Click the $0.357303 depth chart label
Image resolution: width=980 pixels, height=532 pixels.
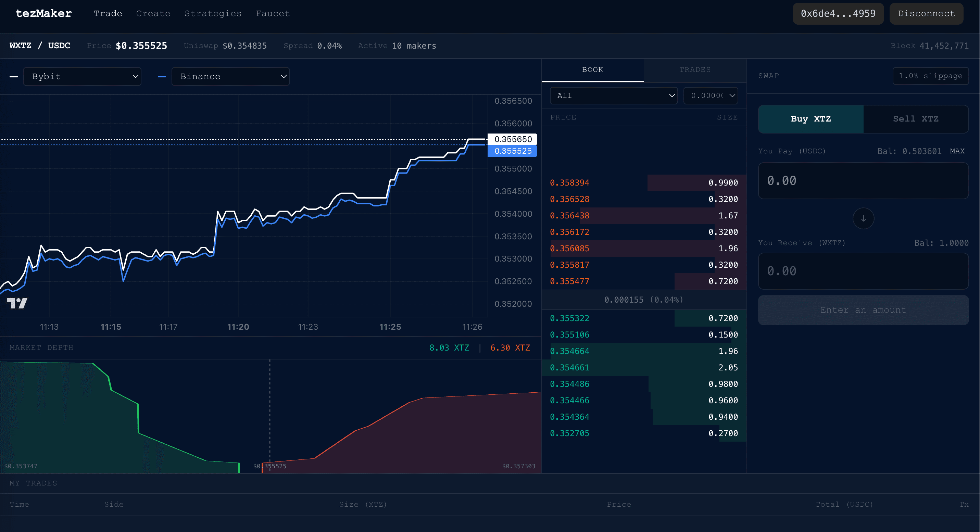(x=518, y=466)
